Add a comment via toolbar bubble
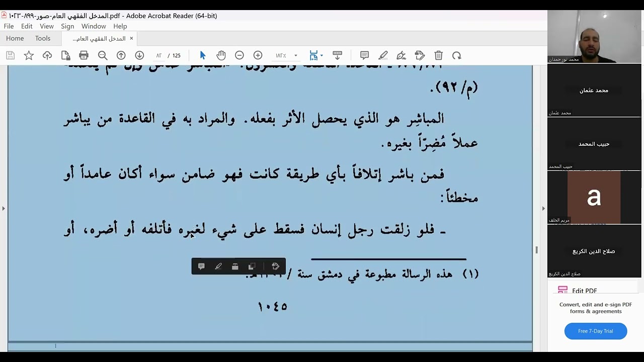 (365, 55)
